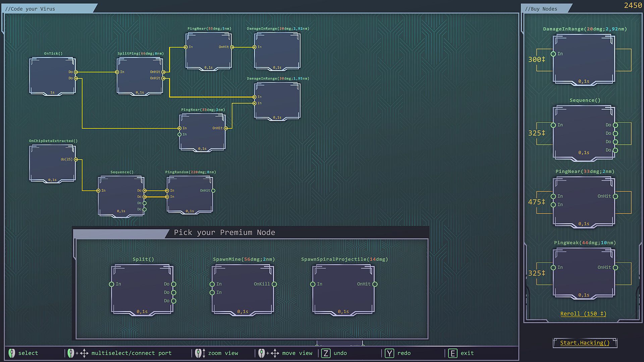Click the fourth Do port on the canvas Sequence() node
The height and width of the screenshot is (362, 644).
pyautogui.click(x=145, y=209)
